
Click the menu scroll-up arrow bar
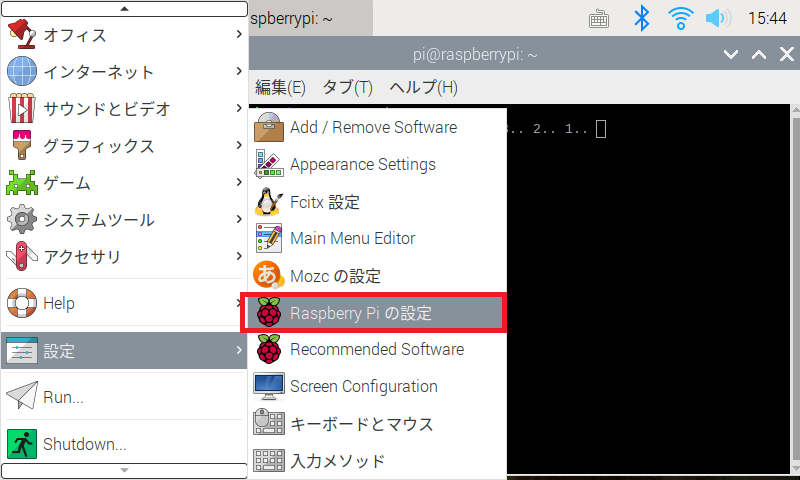[124, 9]
